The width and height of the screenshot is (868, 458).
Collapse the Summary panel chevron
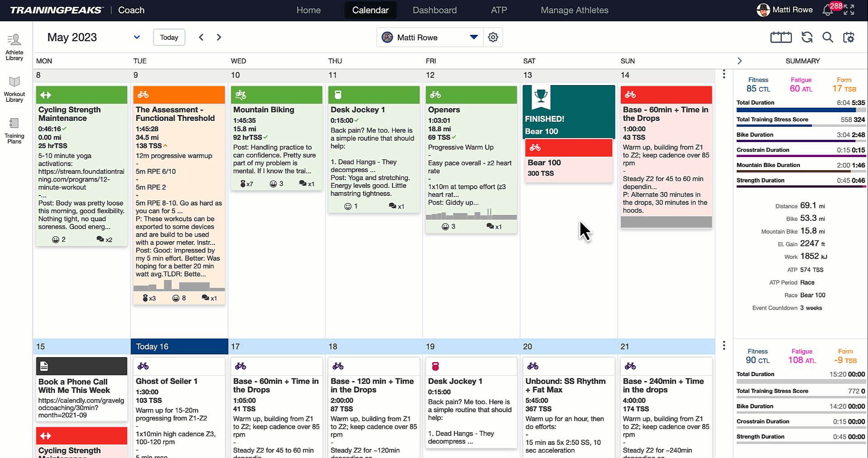tap(740, 61)
